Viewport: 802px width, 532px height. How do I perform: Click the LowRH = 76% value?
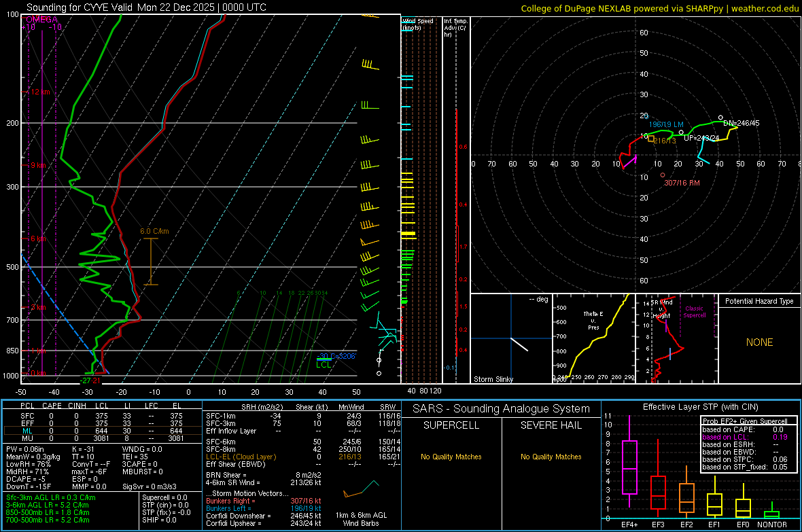click(x=29, y=464)
